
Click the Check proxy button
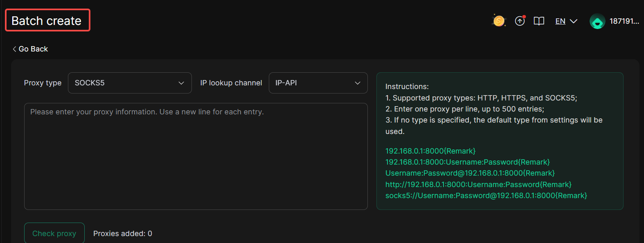(x=54, y=233)
